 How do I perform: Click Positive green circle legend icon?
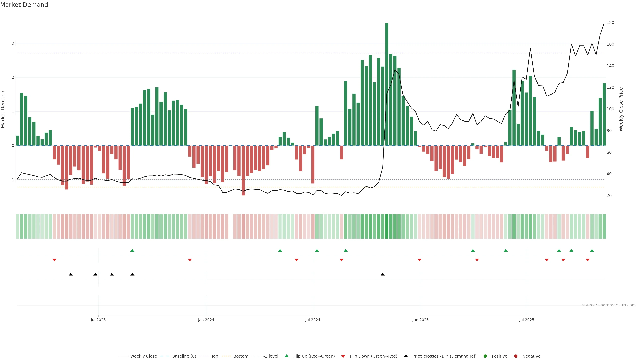pos(485,356)
